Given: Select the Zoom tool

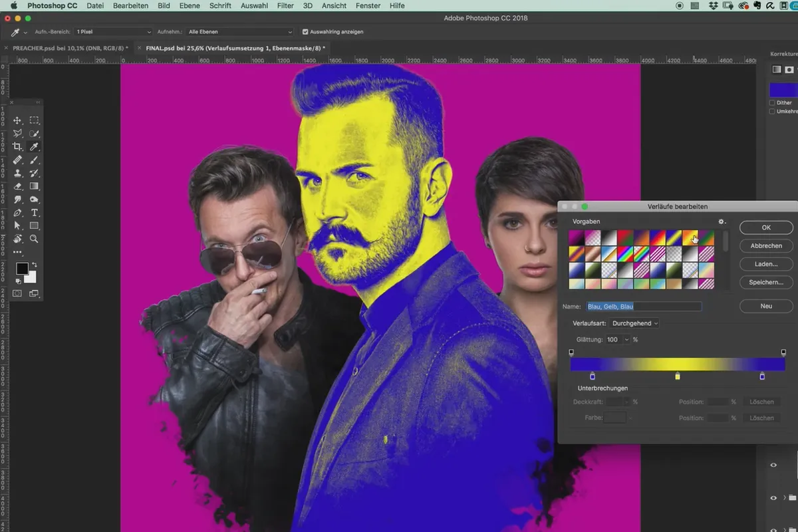Looking at the screenshot, I should (34, 239).
